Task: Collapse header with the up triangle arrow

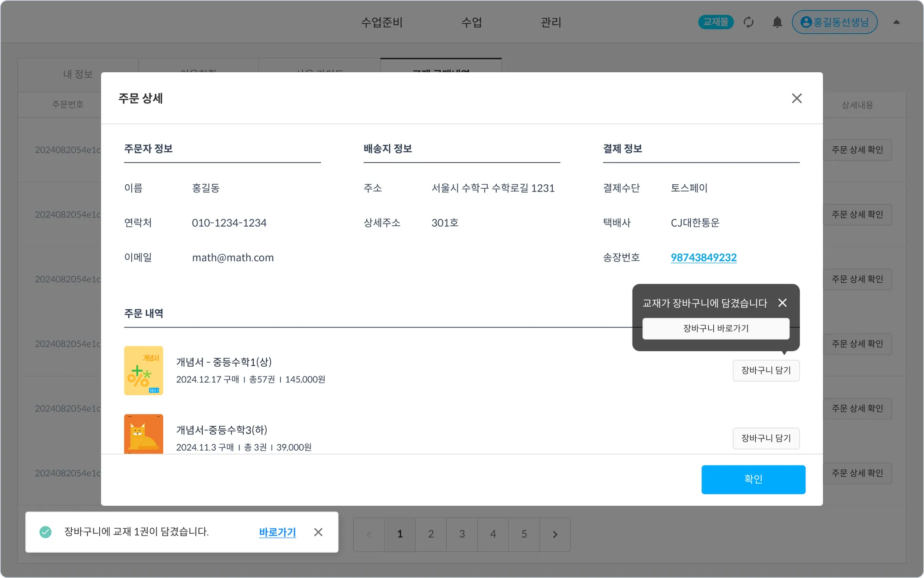Action: coord(896,22)
